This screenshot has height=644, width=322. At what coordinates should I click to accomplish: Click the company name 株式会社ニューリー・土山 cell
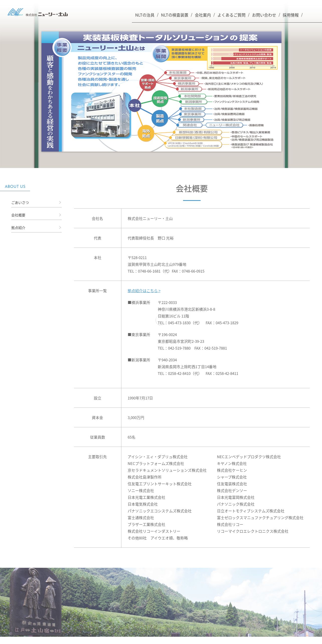pos(150,218)
